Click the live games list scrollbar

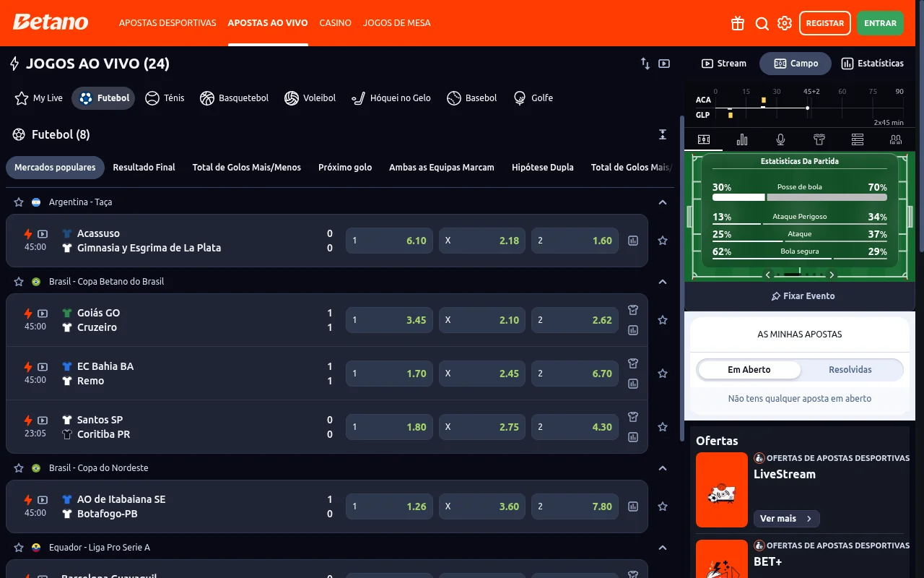pyautogui.click(x=681, y=278)
